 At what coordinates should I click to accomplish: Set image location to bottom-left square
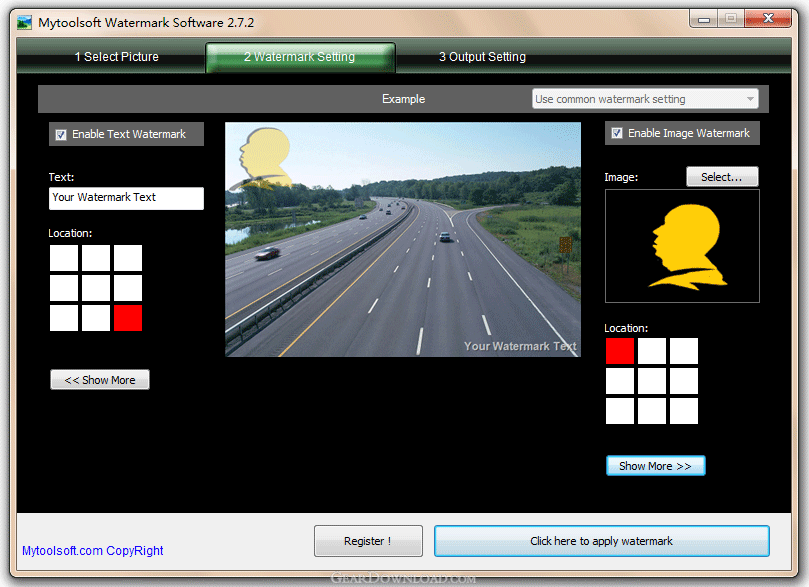click(620, 411)
